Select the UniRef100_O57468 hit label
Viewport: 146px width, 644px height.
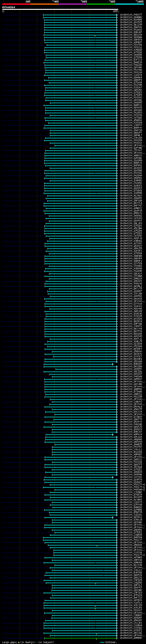click(131, 467)
